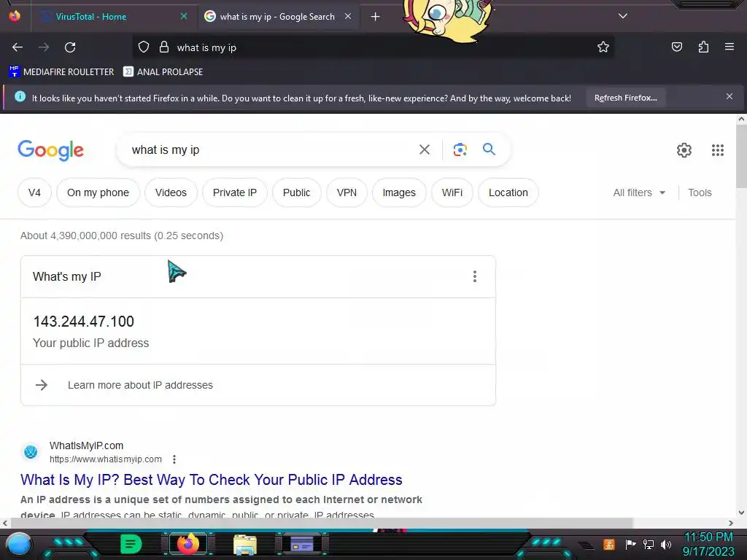
Task: Open the purple window app on taskbar
Action: (302, 544)
